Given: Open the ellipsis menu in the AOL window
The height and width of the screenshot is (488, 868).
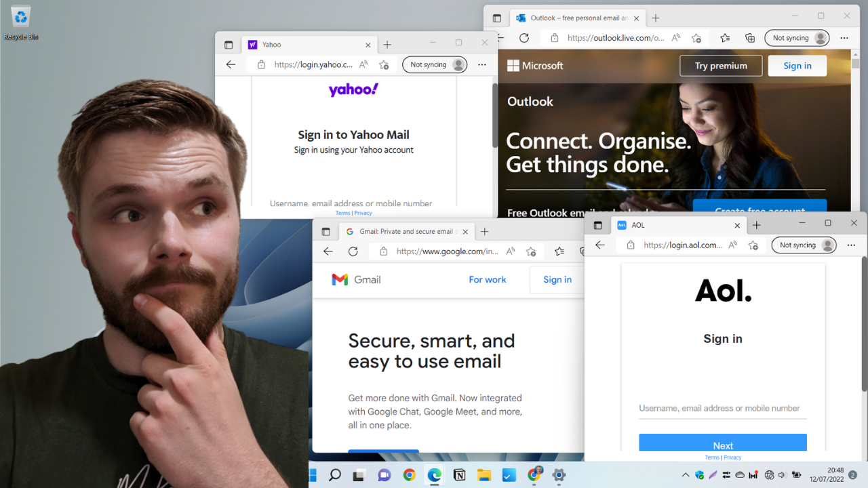Looking at the screenshot, I should [850, 245].
